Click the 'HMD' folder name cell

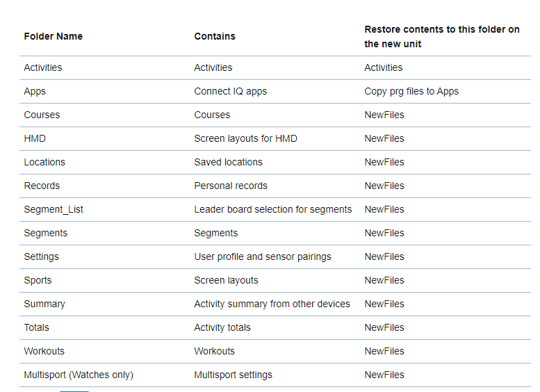(35, 138)
